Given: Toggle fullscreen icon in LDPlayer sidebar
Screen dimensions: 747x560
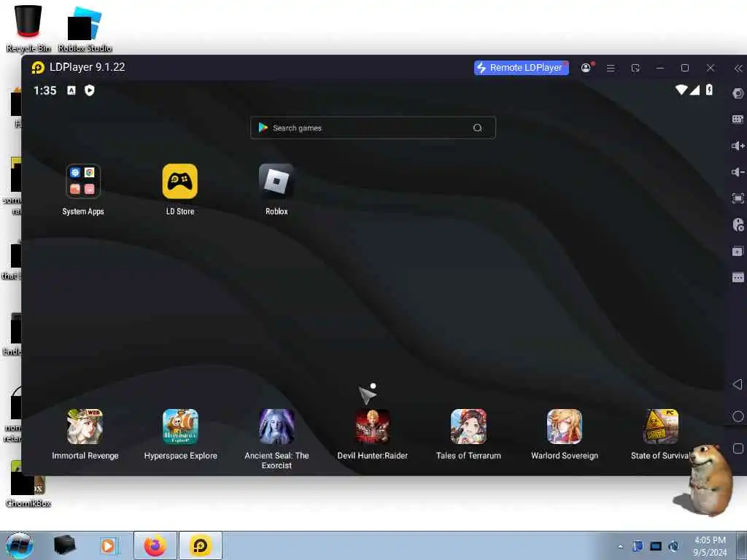Looking at the screenshot, I should click(x=738, y=198).
